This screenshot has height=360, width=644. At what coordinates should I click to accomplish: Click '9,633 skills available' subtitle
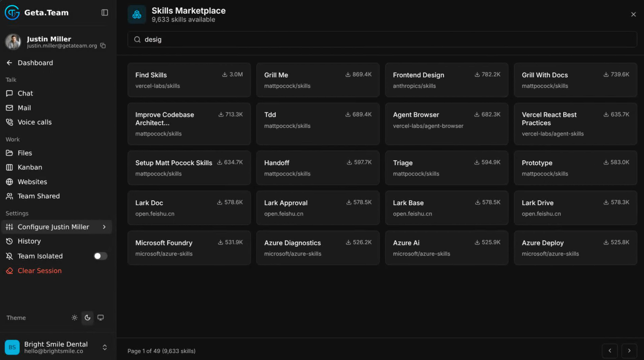(x=183, y=20)
